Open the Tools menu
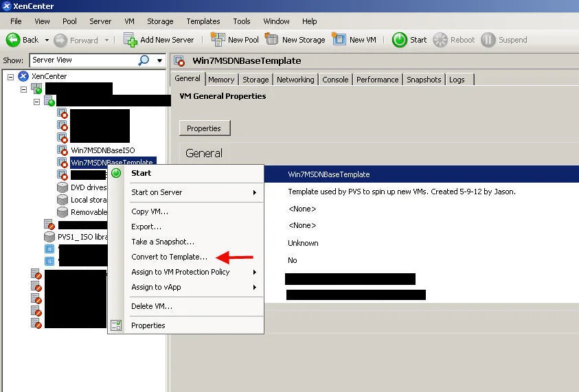This screenshot has width=579, height=392. pyautogui.click(x=242, y=21)
